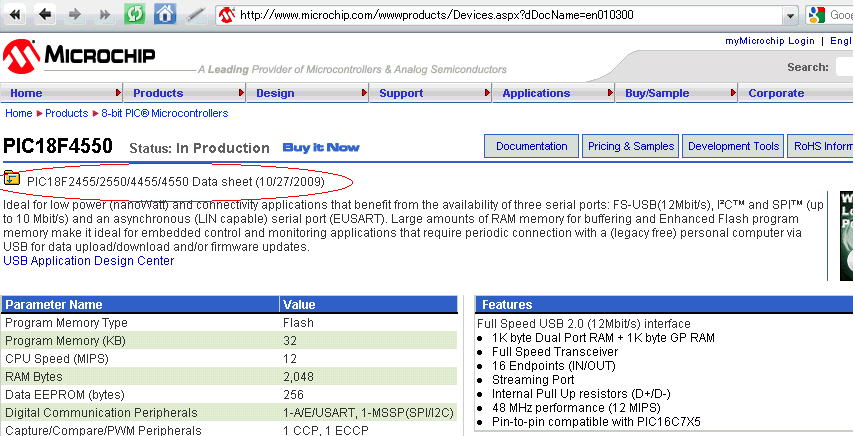
Task: Click the 48 MHz performance (12 MIPS) item
Action: [x=576, y=408]
